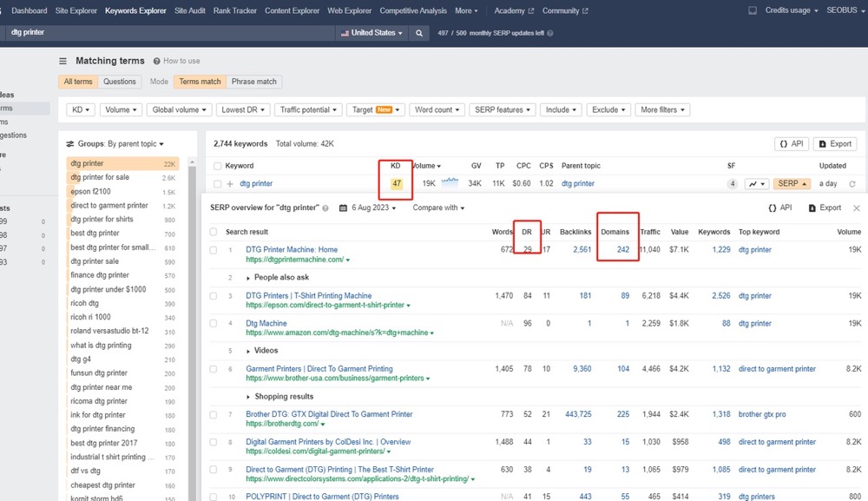Image resolution: width=868 pixels, height=501 pixels.
Task: Switch to the Questions tab
Action: point(120,82)
